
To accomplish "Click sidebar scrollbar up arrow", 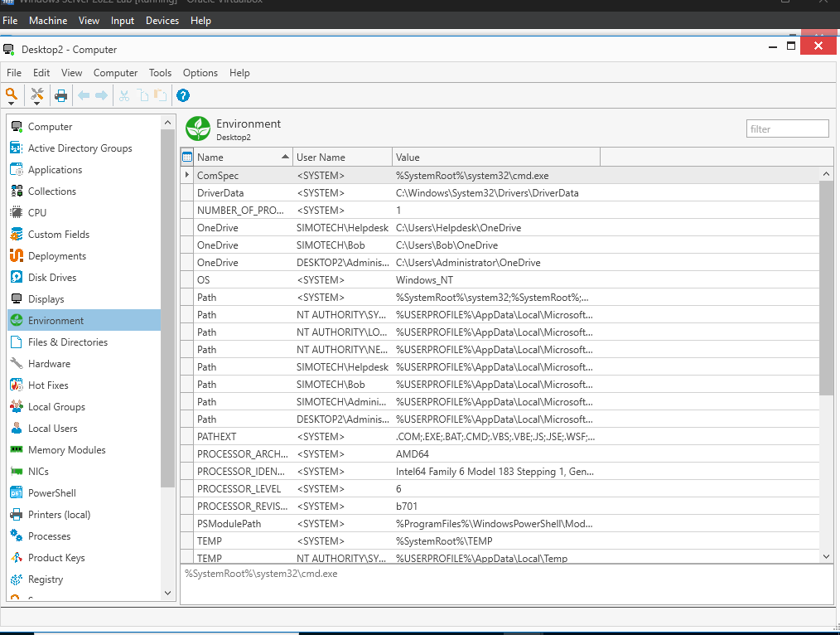I will (x=167, y=123).
